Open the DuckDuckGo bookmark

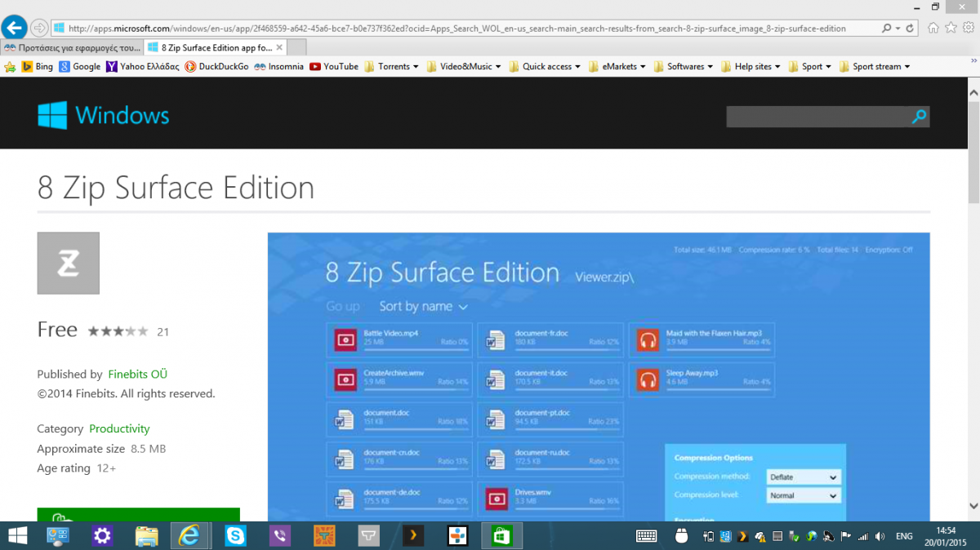coord(216,67)
